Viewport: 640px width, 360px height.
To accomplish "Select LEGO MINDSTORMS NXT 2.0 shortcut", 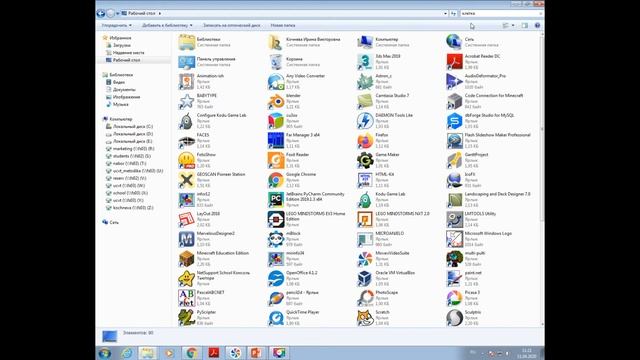I will pyautogui.click(x=393, y=219).
